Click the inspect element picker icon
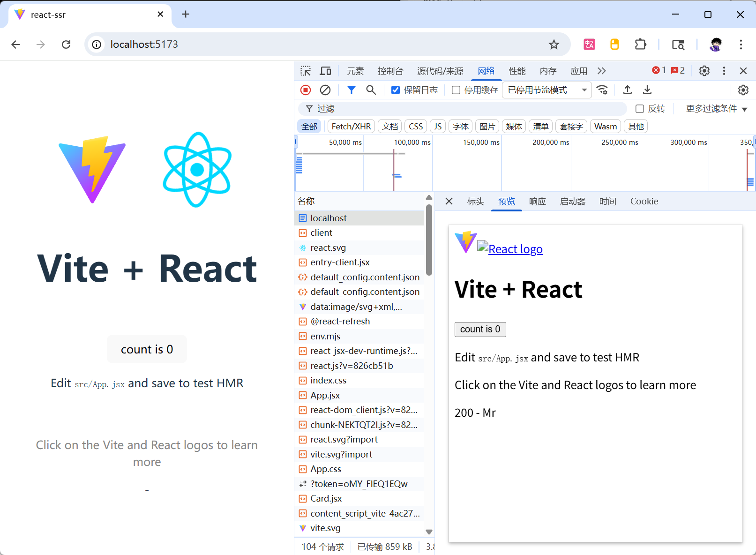Image resolution: width=756 pixels, height=555 pixels. [x=306, y=71]
